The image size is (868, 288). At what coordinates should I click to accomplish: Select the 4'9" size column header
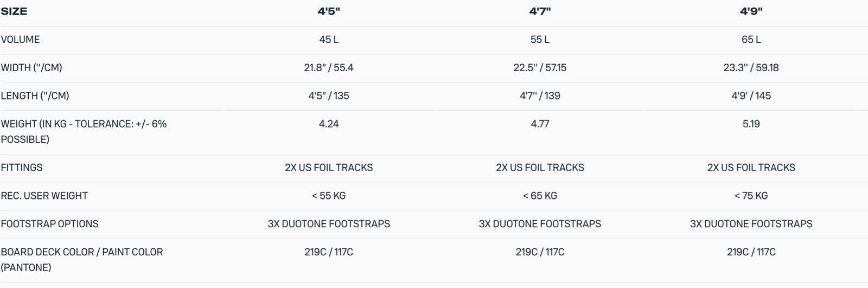(x=751, y=11)
